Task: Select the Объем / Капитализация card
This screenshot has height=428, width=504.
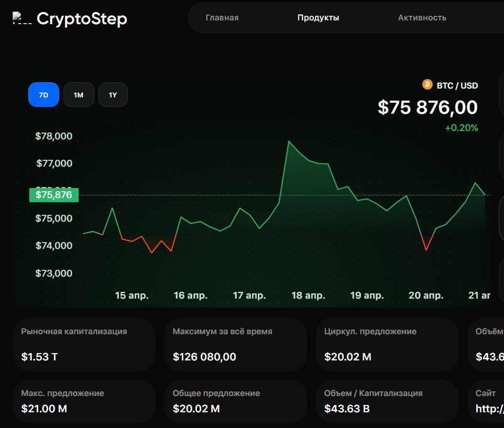Action: pos(387,401)
